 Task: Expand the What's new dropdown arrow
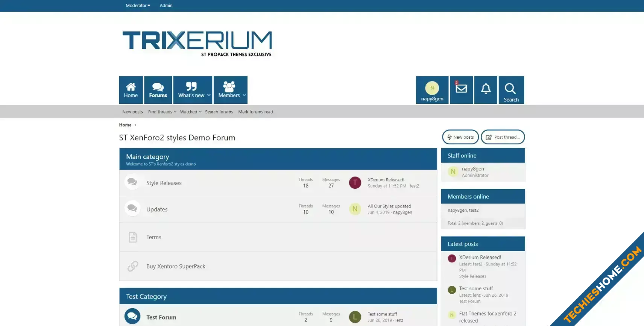(209, 95)
